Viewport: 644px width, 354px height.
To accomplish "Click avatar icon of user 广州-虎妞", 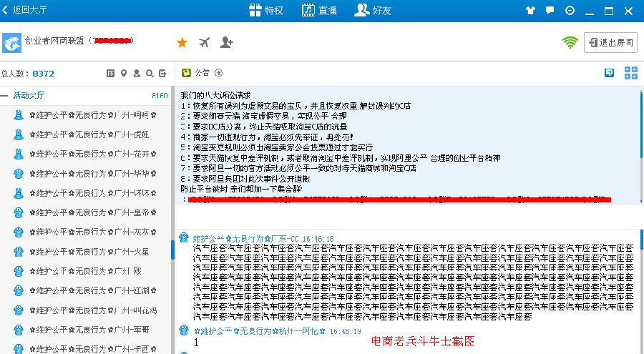I will coord(19,134).
